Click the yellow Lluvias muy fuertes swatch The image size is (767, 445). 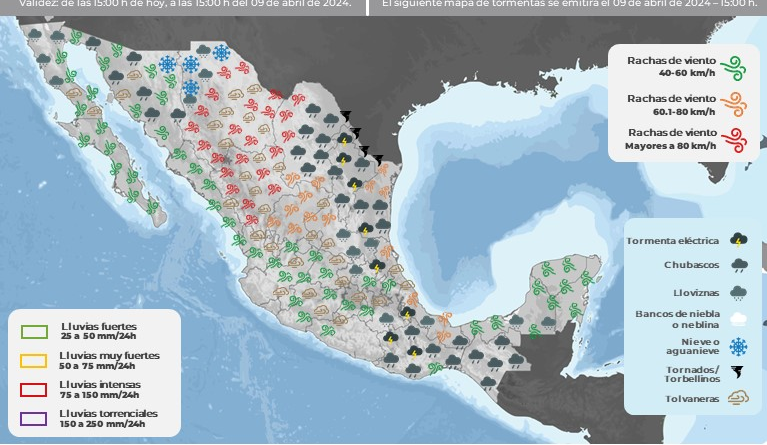[34, 360]
